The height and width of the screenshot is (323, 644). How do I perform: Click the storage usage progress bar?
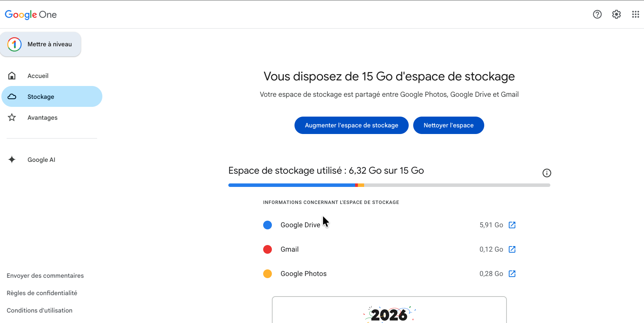(x=389, y=185)
